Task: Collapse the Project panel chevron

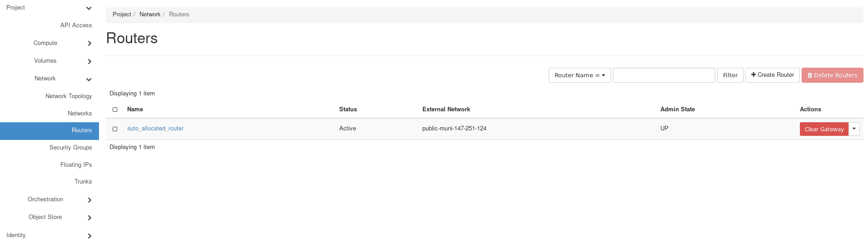Action: [89, 8]
